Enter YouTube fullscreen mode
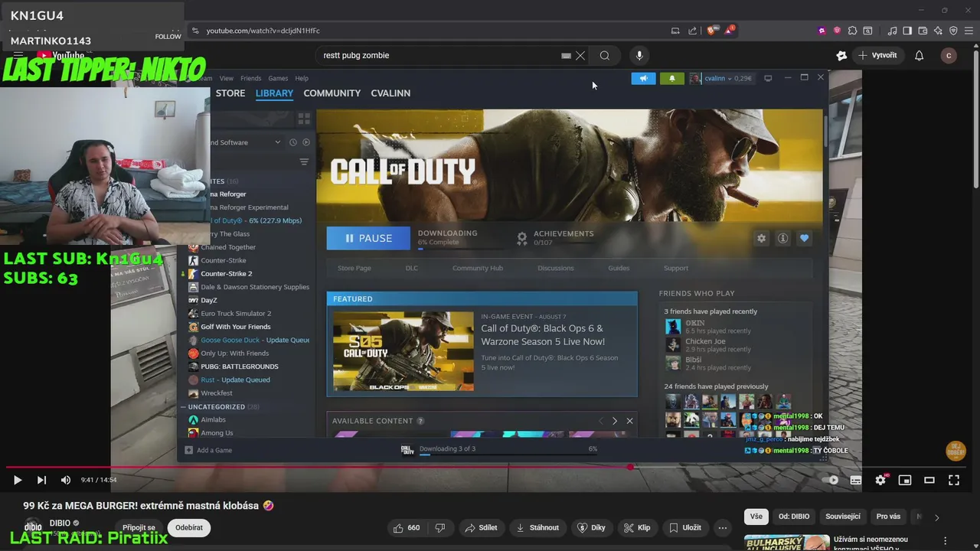980x551 pixels. click(x=954, y=480)
